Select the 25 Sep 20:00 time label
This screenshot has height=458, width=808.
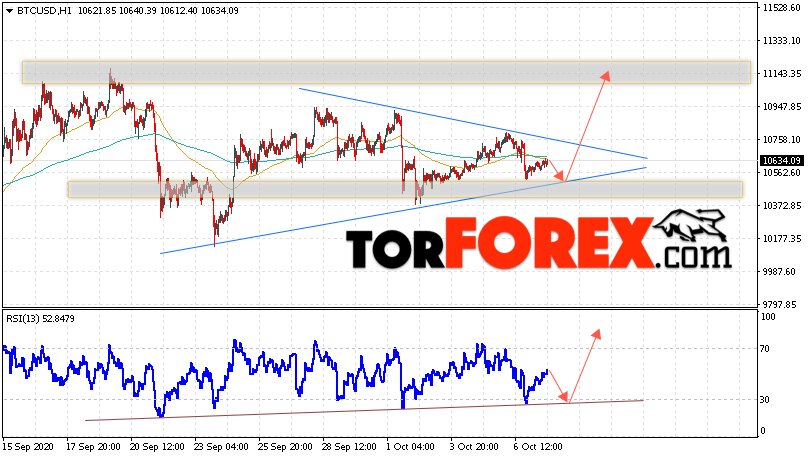pos(285,447)
